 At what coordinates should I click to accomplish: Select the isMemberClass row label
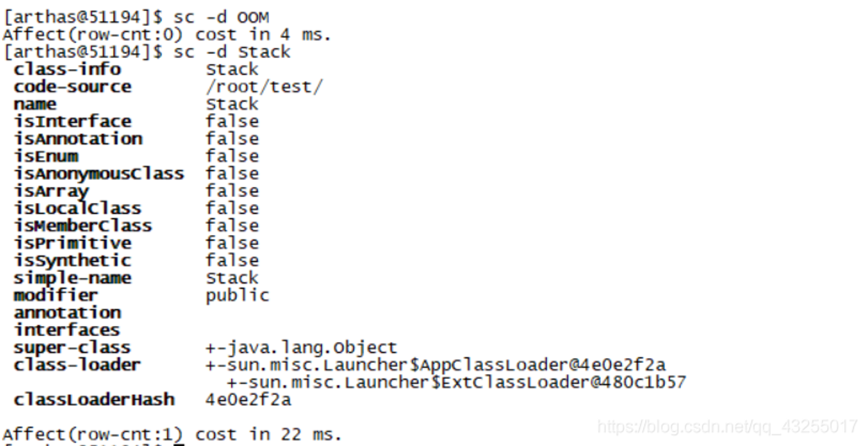click(83, 226)
